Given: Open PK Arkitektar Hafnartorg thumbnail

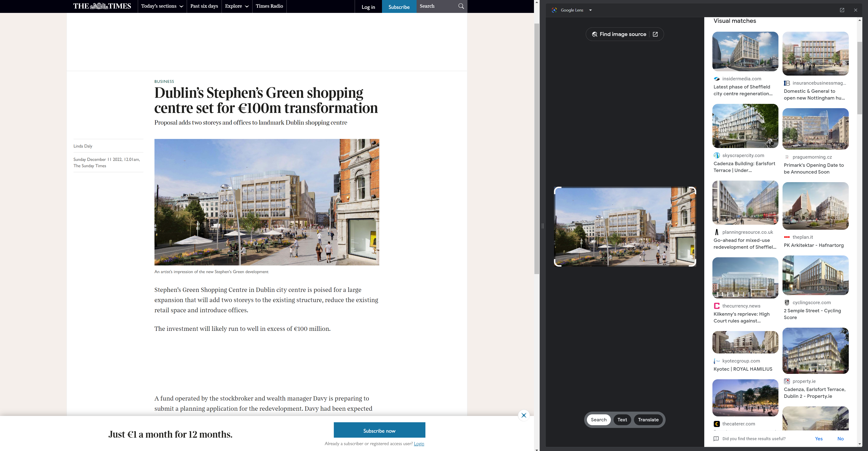Looking at the screenshot, I should point(815,206).
